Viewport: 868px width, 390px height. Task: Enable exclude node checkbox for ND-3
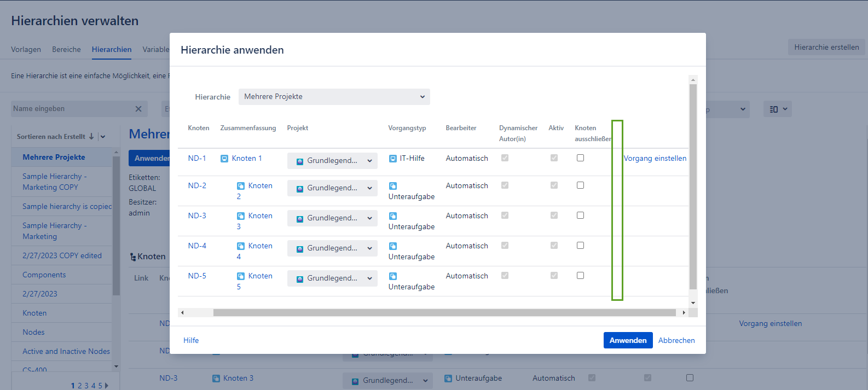580,216
